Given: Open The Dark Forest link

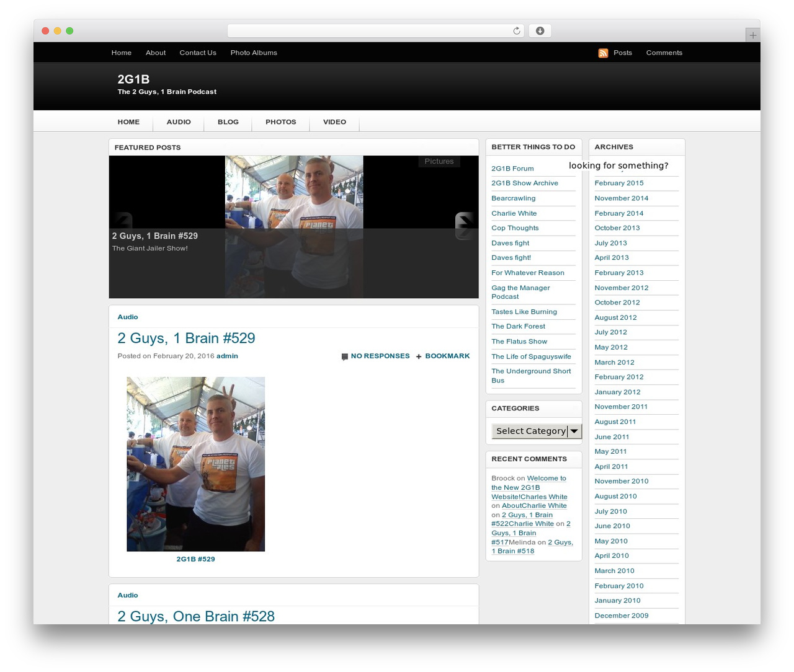Looking at the screenshot, I should point(519,326).
